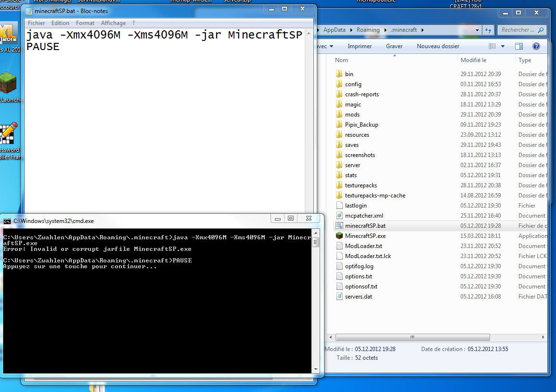Select the minecraftSP.bat batch file icon
This screenshot has height=392, width=556.
click(x=339, y=226)
